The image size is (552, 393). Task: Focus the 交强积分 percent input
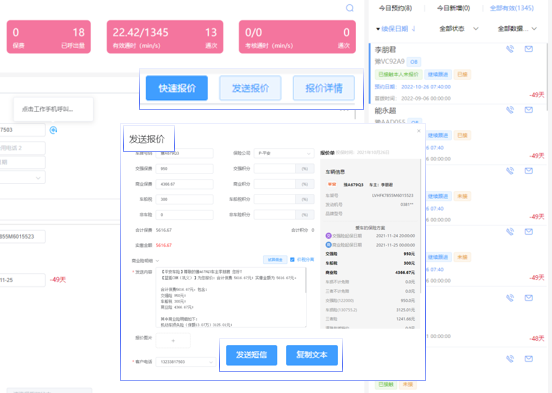pyautogui.click(x=275, y=169)
